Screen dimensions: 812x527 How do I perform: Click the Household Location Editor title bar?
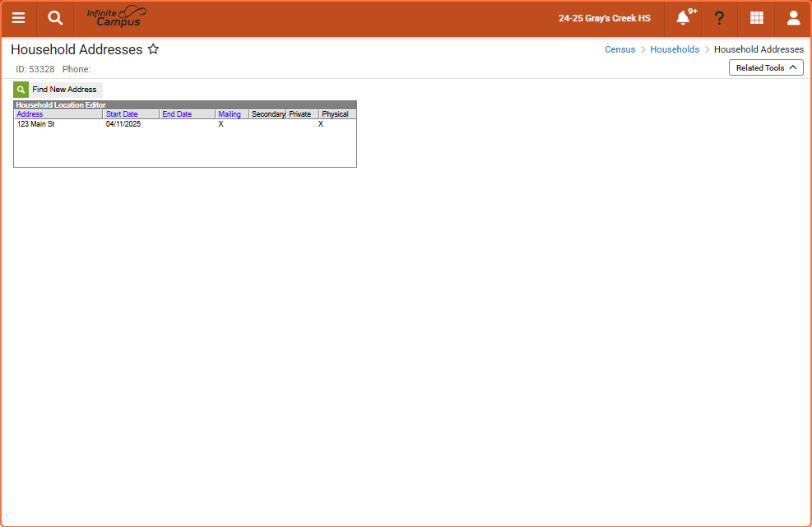click(x=185, y=104)
